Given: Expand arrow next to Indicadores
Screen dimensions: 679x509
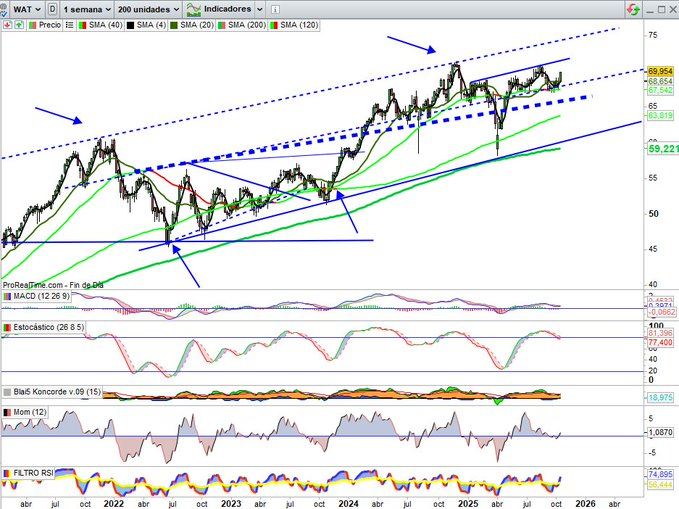Looking at the screenshot, I should point(259,9).
